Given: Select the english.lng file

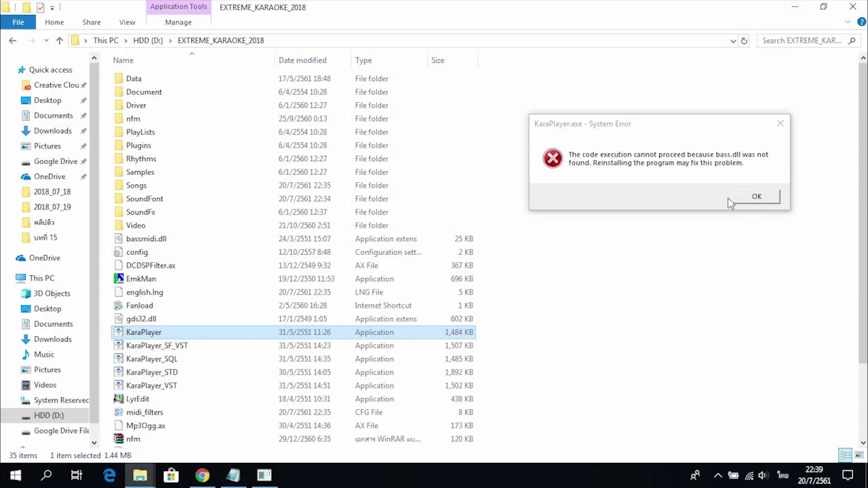Looking at the screenshot, I should click(x=144, y=292).
